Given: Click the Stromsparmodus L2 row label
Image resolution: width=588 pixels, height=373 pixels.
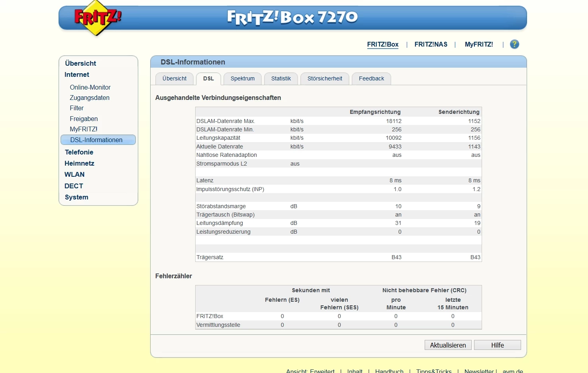Looking at the screenshot, I should (x=221, y=164).
